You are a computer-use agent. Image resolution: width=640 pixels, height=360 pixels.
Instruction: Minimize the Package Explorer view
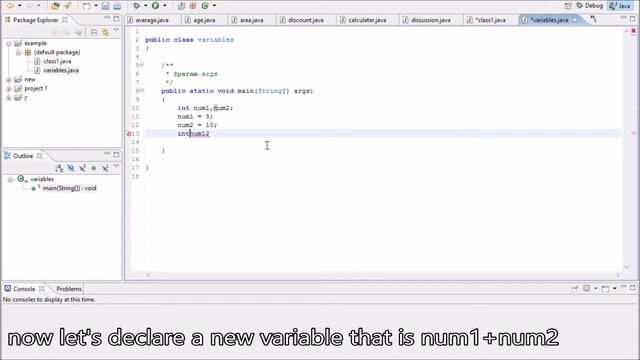point(107,18)
